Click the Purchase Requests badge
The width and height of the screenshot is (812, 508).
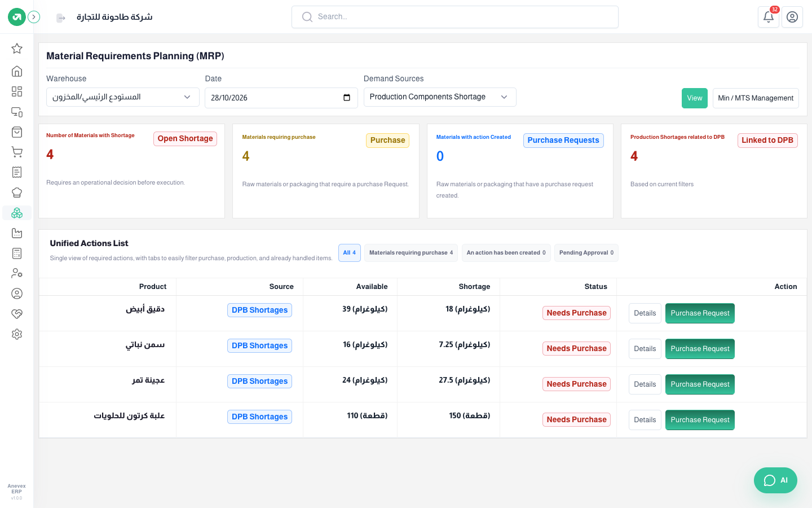click(563, 141)
